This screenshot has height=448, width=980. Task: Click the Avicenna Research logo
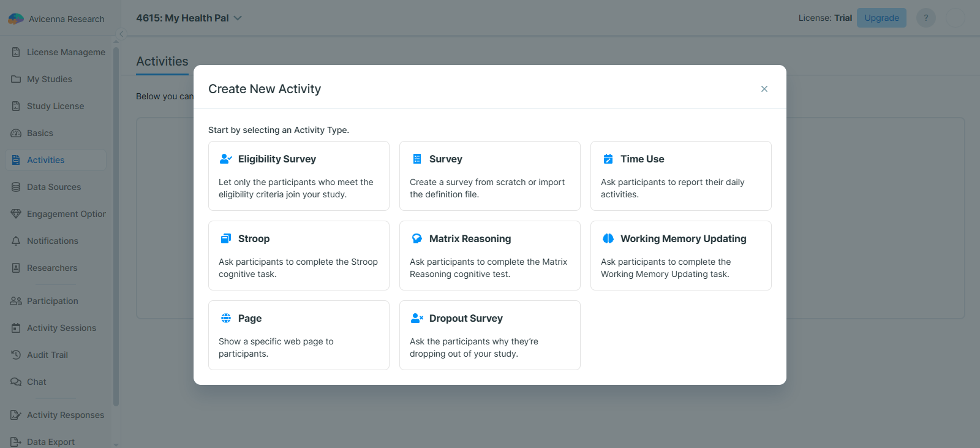click(x=16, y=19)
